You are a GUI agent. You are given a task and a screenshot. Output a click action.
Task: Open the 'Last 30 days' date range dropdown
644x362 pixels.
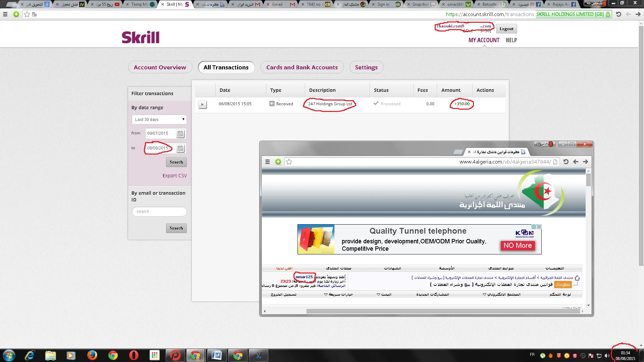pyautogui.click(x=159, y=120)
